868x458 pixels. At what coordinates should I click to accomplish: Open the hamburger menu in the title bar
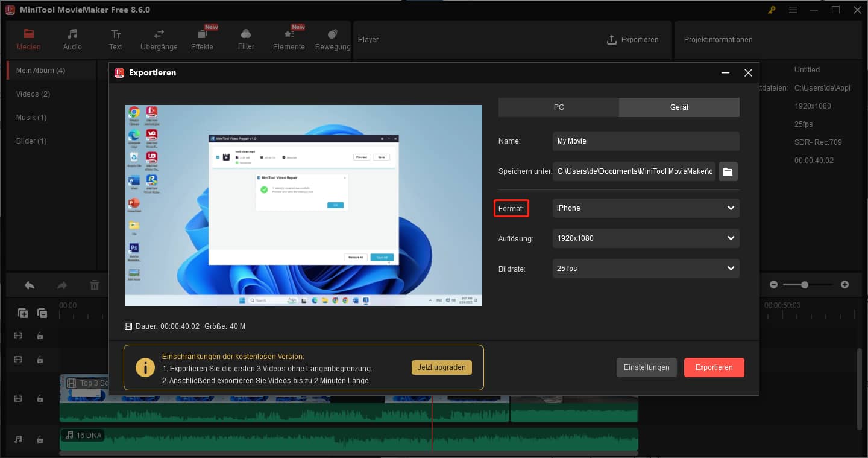coord(793,10)
